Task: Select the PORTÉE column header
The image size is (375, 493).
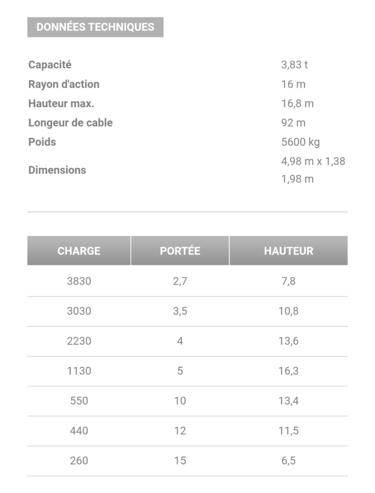Action: pyautogui.click(x=180, y=251)
